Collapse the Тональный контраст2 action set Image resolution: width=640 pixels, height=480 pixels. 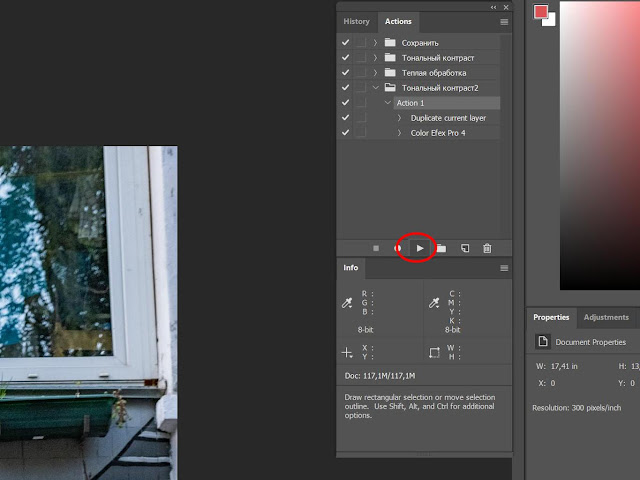coord(376,88)
